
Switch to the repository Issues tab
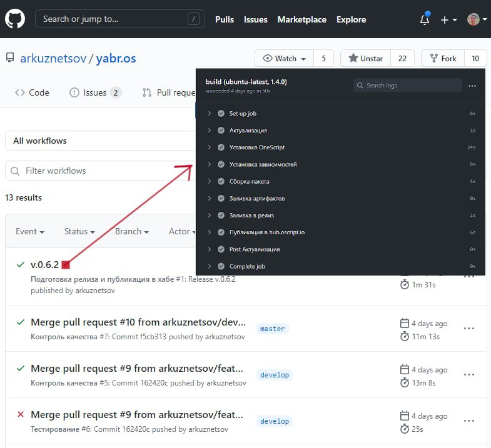(95, 92)
